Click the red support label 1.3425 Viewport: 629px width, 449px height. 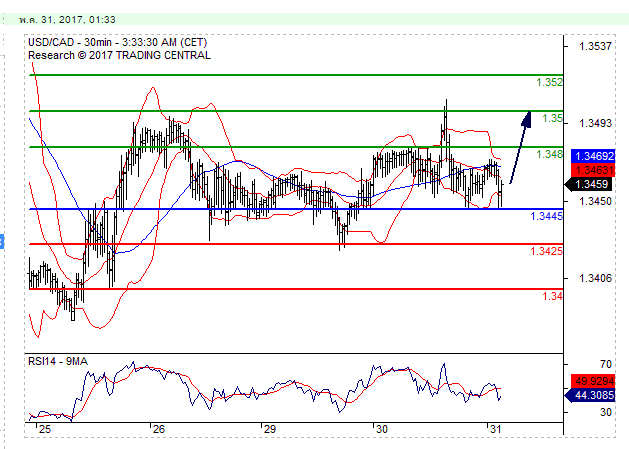[547, 251]
